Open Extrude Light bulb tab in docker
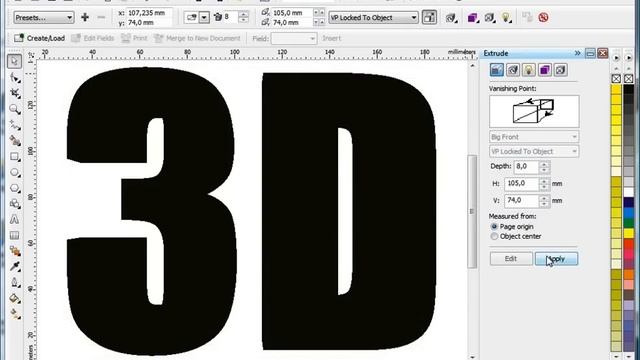 [529, 70]
